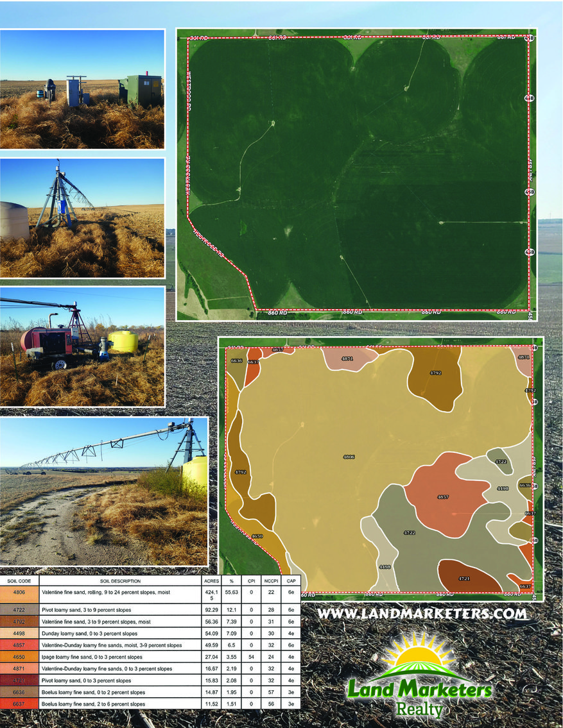Select soil area 4806 label on the soil map
This screenshot has height=728, width=563.
pyautogui.click(x=350, y=458)
